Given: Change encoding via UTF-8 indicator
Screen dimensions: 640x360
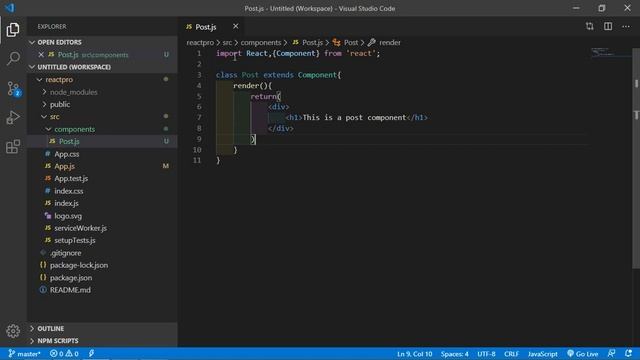Looking at the screenshot, I should point(486,354).
